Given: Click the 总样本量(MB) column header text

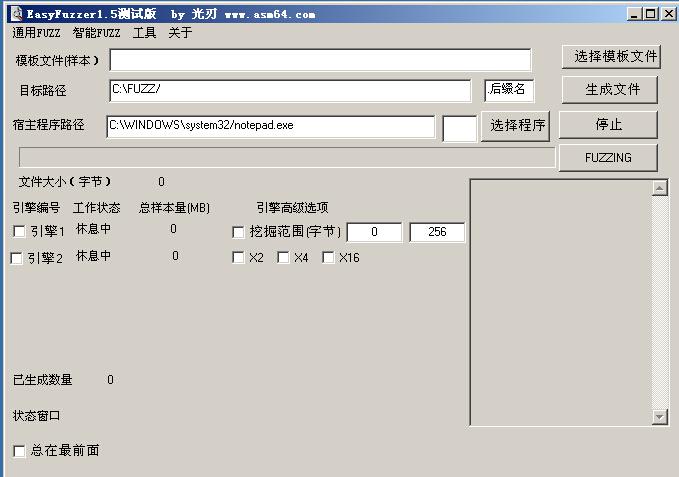Looking at the screenshot, I should [174, 208].
